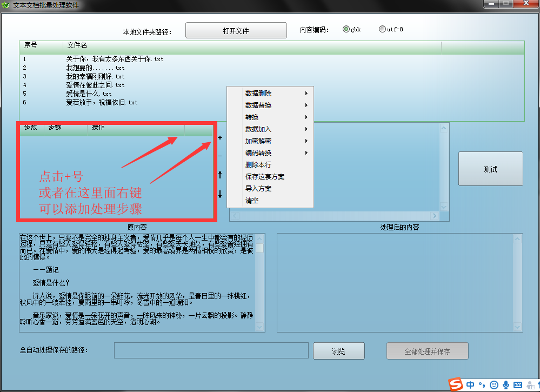Click the 序号 column header

pyautogui.click(x=41, y=48)
